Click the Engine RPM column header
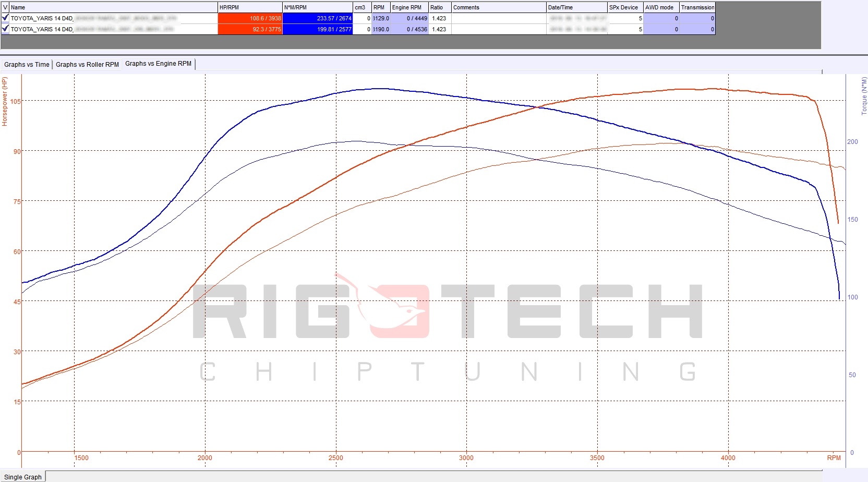Viewport: 868px width, 482px height. 409,7
